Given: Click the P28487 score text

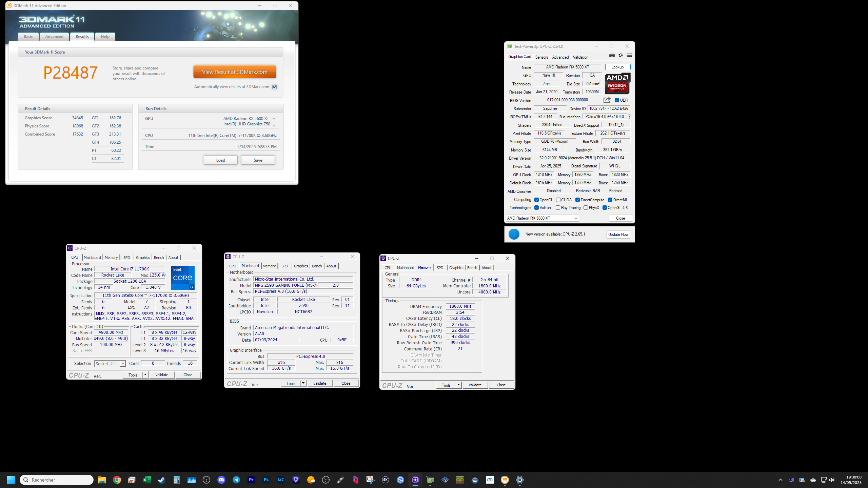Looking at the screenshot, I should point(71,72).
